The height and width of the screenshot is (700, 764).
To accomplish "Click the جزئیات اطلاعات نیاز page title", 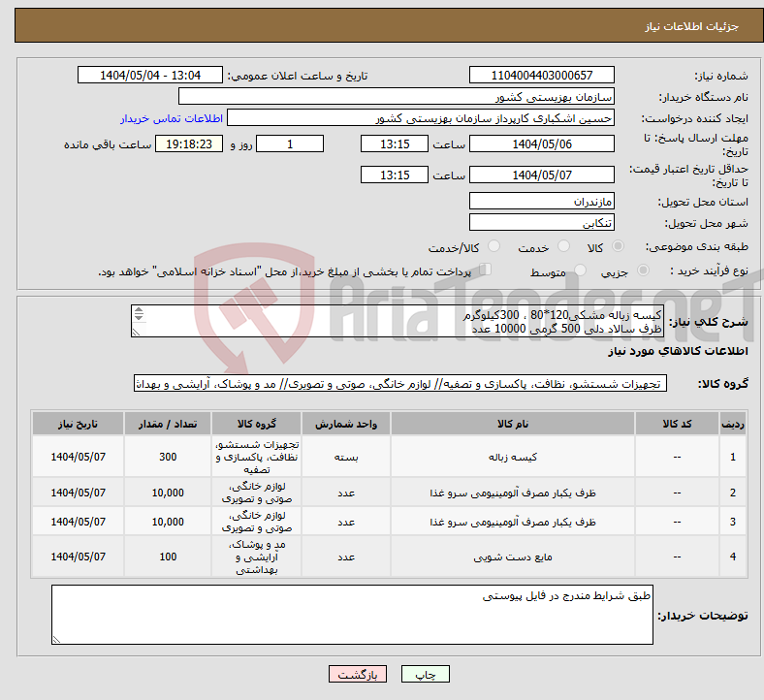I will (x=691, y=26).
